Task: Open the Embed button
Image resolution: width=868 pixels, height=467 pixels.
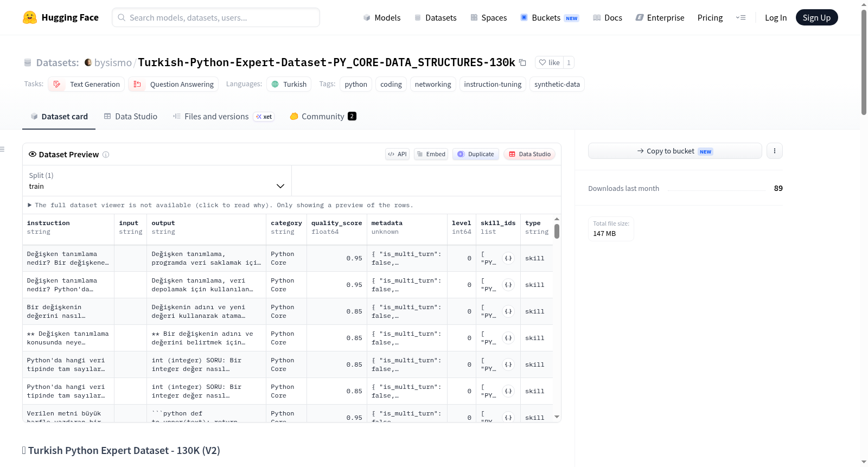Action: [x=431, y=154]
